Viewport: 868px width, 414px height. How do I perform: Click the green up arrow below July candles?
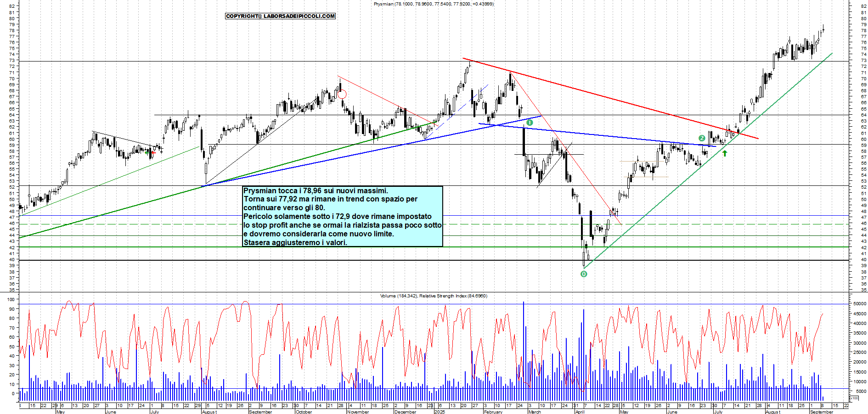(x=725, y=153)
